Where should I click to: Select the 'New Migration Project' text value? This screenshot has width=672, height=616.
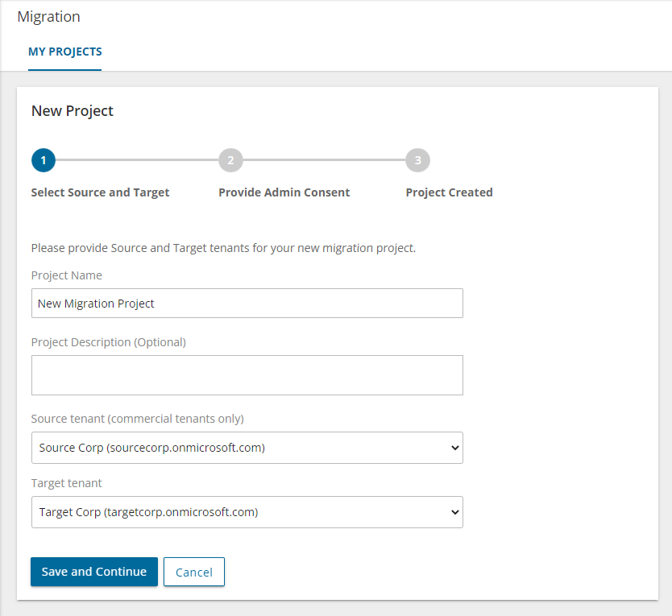pos(97,304)
